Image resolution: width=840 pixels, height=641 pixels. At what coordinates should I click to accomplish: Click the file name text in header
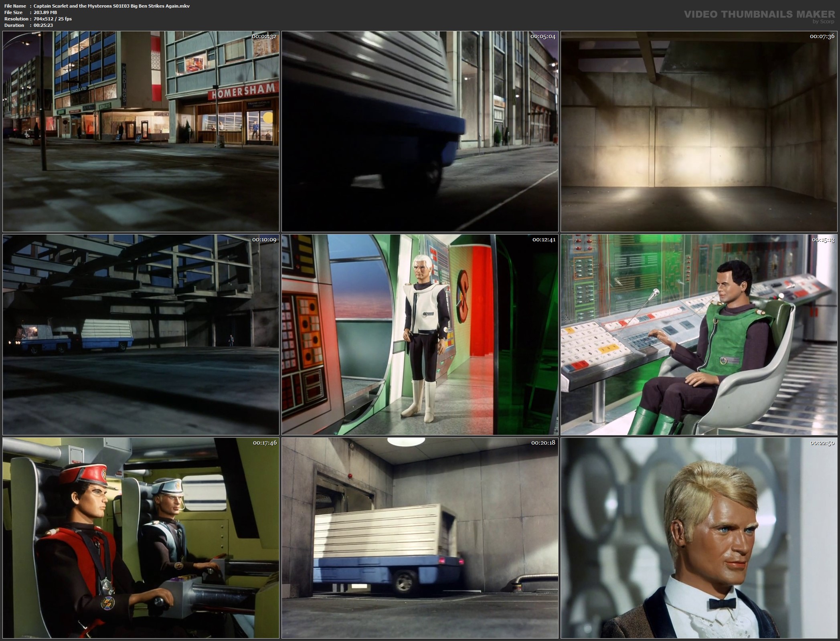(x=111, y=6)
